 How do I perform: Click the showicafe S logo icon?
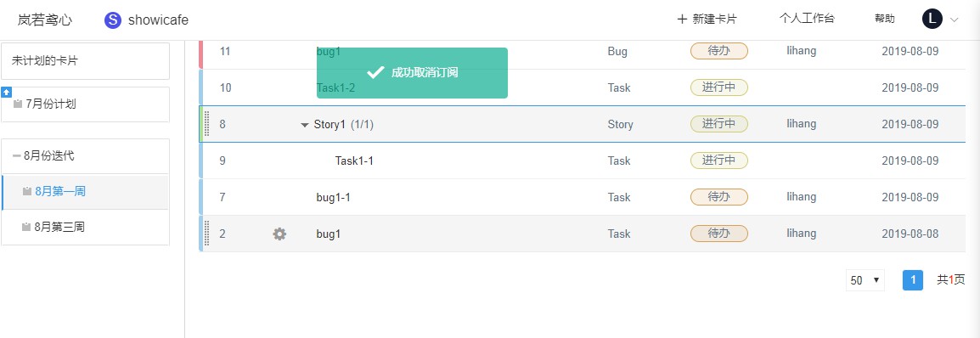coord(112,20)
